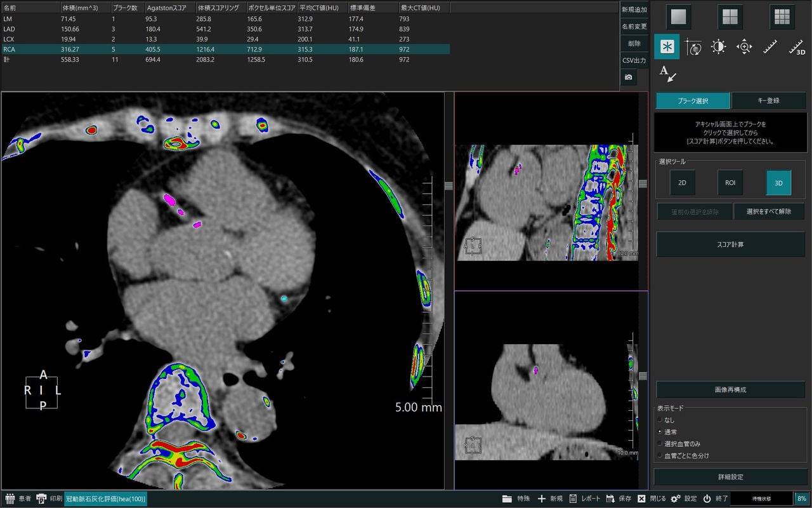The width and height of the screenshot is (812, 508).
Task: Switch to the nine-pane grid layout icon
Action: 782,17
